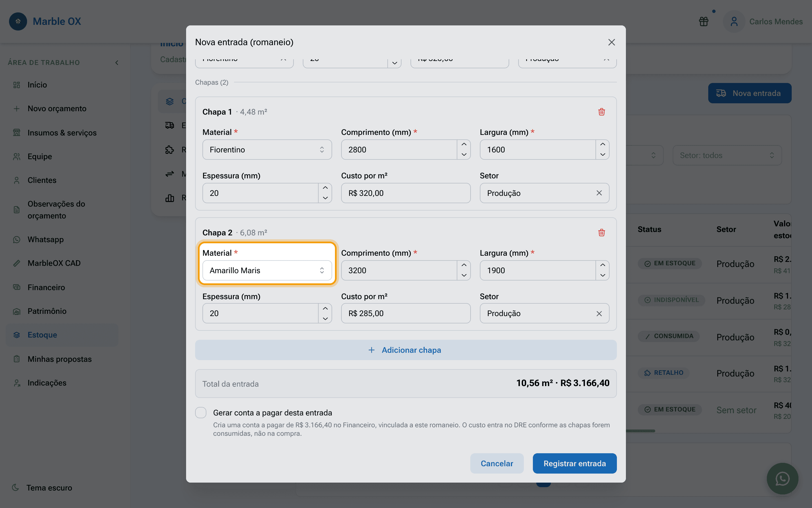Open Setor: todos filter dropdown

pos(727,155)
